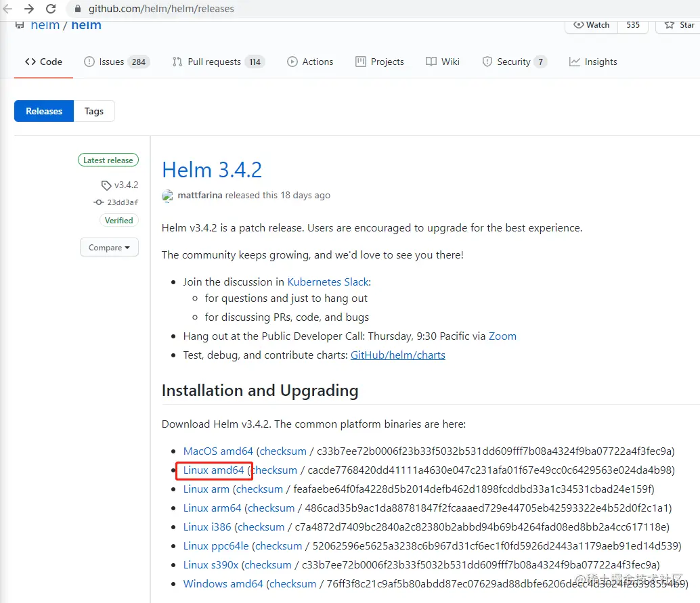Open the Issues tab

pyautogui.click(x=116, y=62)
